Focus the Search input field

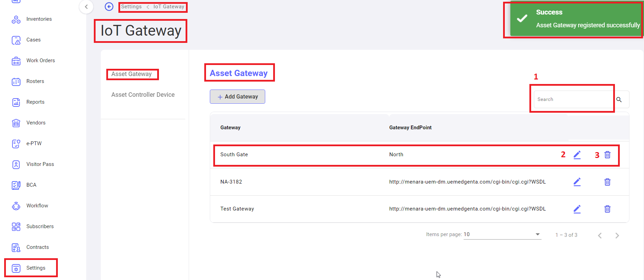(573, 99)
